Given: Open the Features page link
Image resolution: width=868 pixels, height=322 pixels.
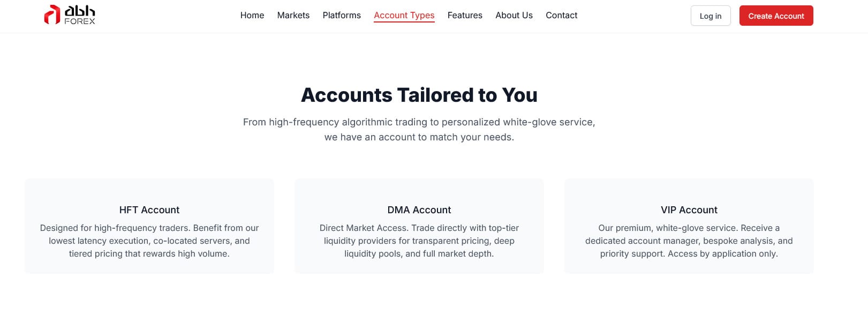Looking at the screenshot, I should [465, 16].
